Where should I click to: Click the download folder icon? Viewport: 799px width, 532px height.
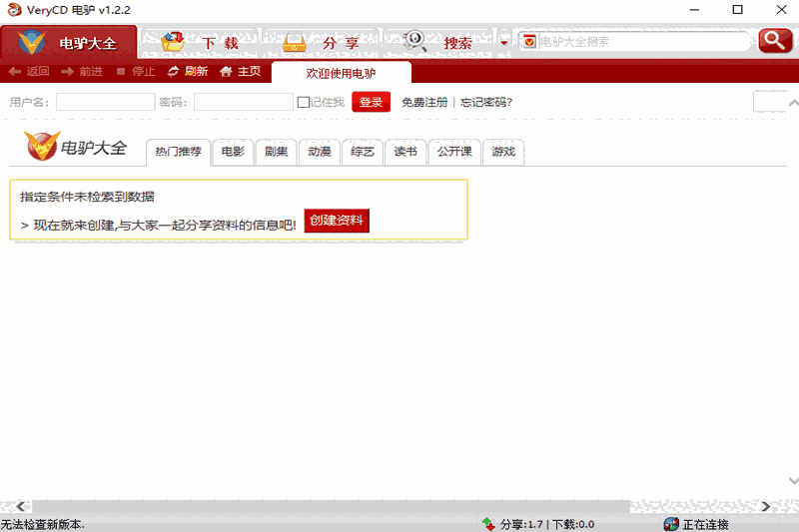point(173,42)
